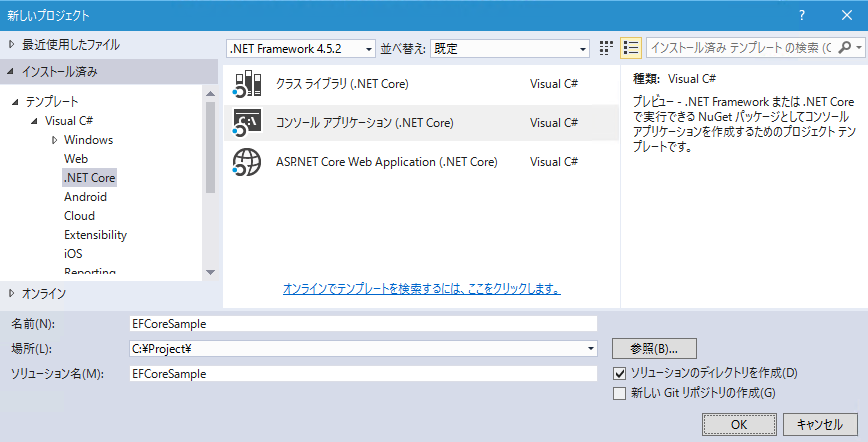Open the .NET Framework 4.5.2 version dropdown
The image size is (868, 442).
coord(301,49)
